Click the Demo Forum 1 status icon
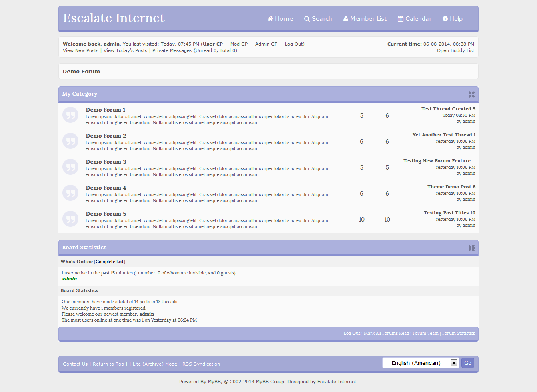 (70, 115)
